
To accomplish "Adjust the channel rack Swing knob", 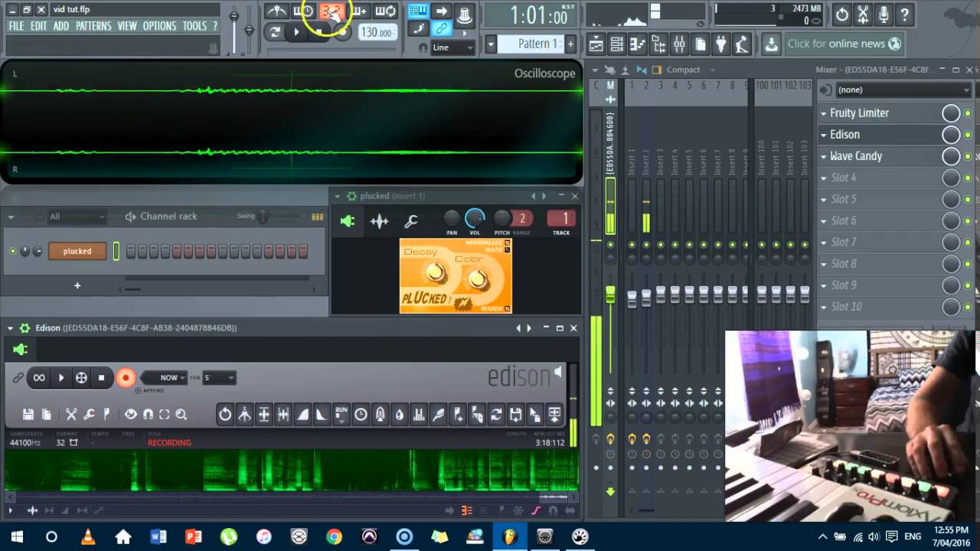I will [x=263, y=217].
